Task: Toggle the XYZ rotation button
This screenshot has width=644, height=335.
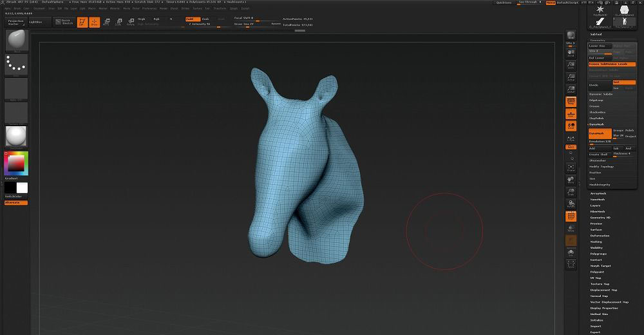Action: tap(571, 147)
